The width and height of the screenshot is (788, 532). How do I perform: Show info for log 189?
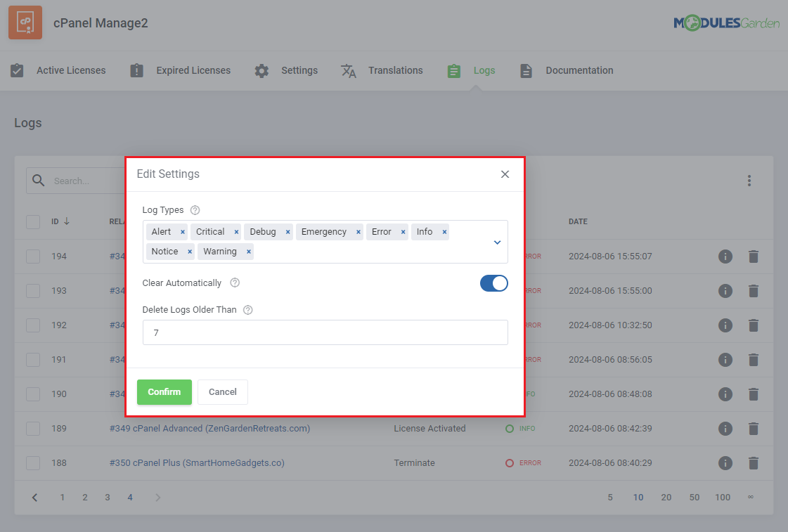[725, 429]
